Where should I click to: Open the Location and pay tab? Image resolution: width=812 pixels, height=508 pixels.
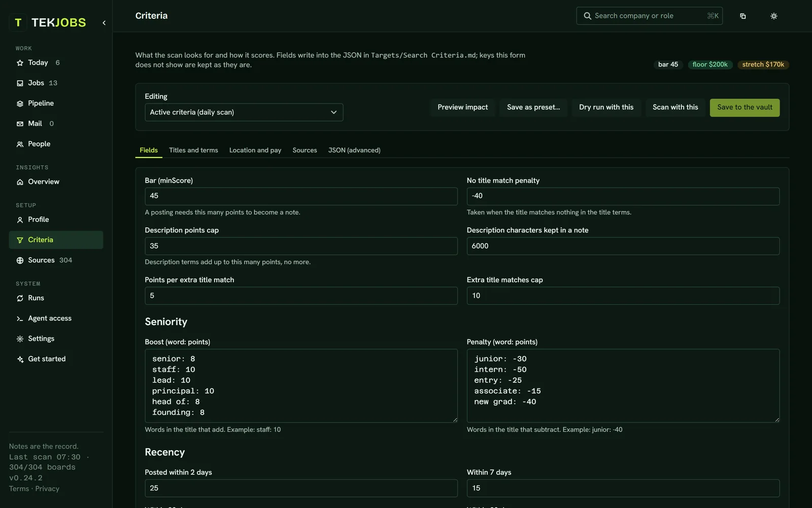click(x=255, y=150)
